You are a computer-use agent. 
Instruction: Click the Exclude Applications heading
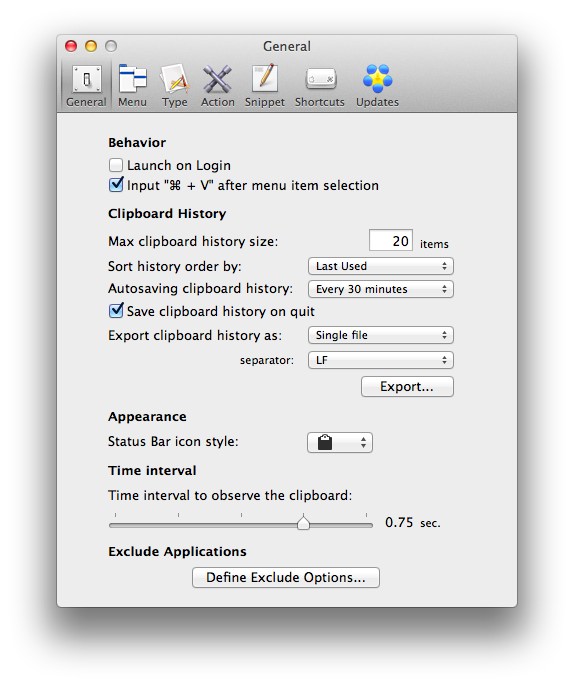coord(177,551)
